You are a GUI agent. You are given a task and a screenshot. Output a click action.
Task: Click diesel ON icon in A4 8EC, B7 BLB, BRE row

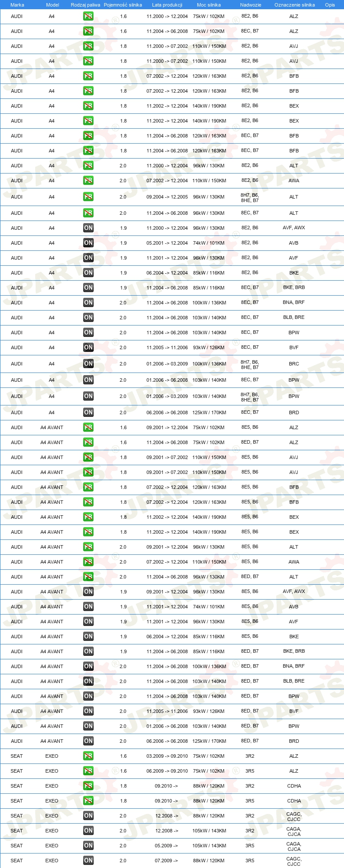(88, 318)
